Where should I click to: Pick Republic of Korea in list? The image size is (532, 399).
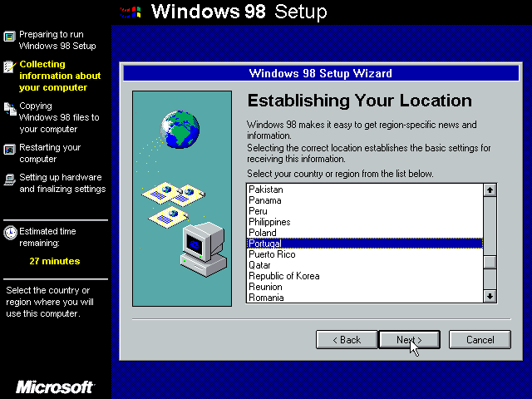[x=283, y=276]
